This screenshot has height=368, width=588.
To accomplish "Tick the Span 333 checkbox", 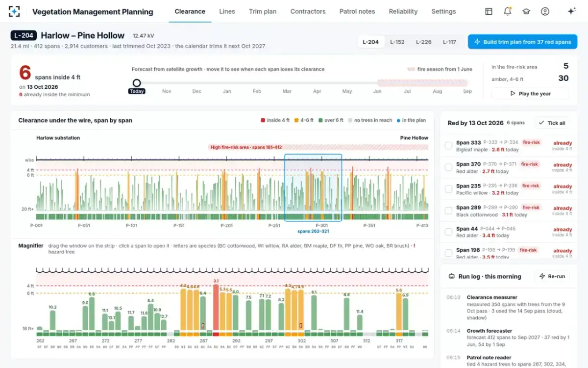I will tap(448, 146).
